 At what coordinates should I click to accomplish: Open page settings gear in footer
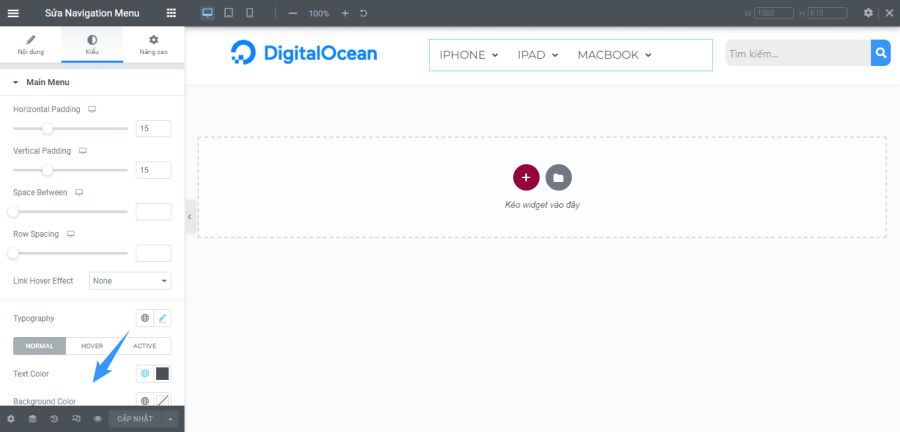(10, 419)
